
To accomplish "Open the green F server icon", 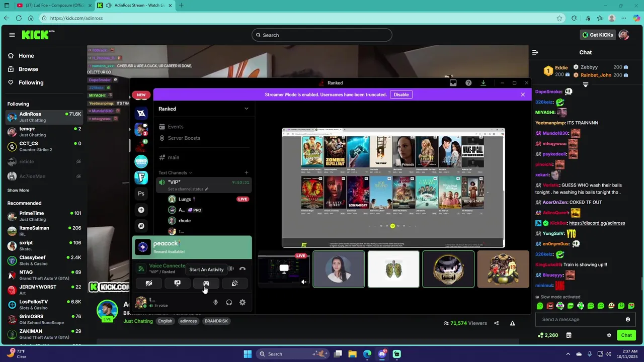I will coord(141,177).
